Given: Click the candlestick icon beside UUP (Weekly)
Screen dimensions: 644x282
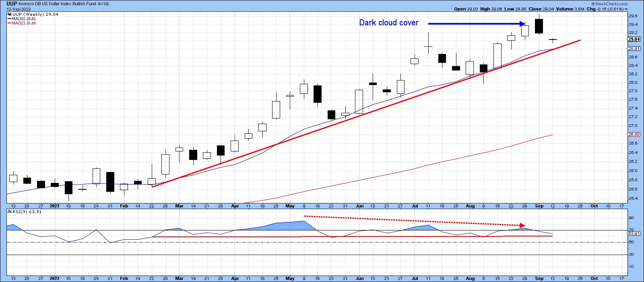Looking at the screenshot, I should pyautogui.click(x=9, y=14).
